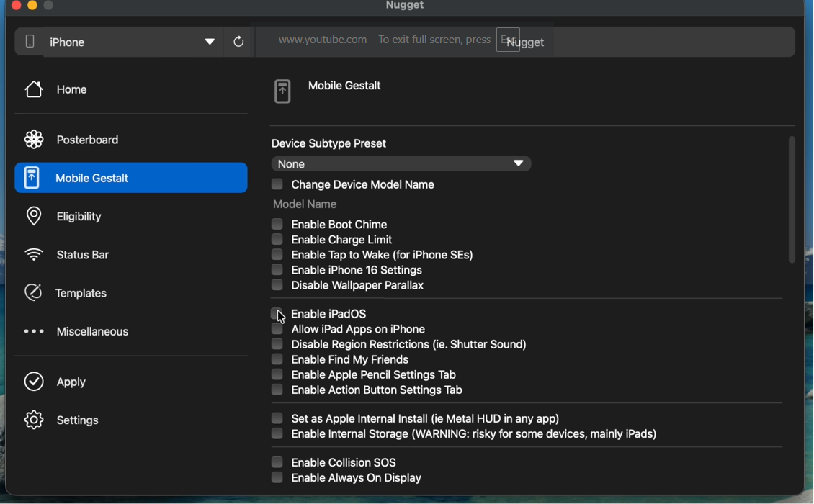Check Enable Always On Display

click(277, 477)
